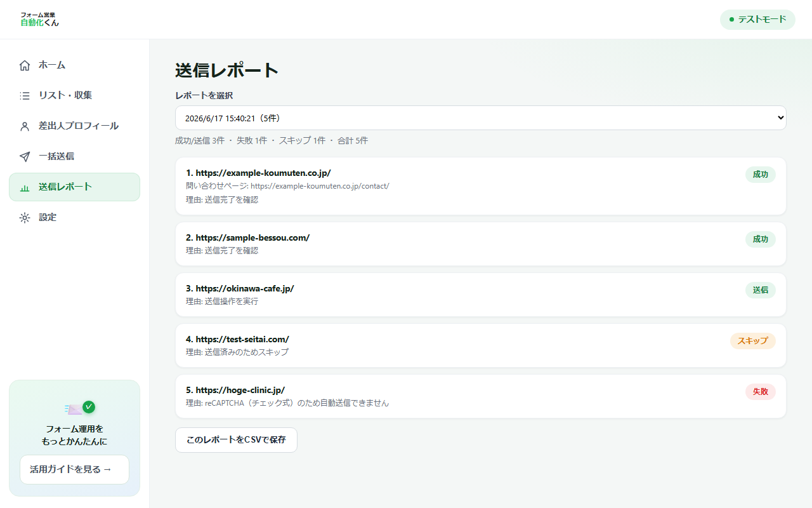The width and height of the screenshot is (812, 508).
Task: Click the reCAPTCHA failure reason text
Action: click(287, 403)
